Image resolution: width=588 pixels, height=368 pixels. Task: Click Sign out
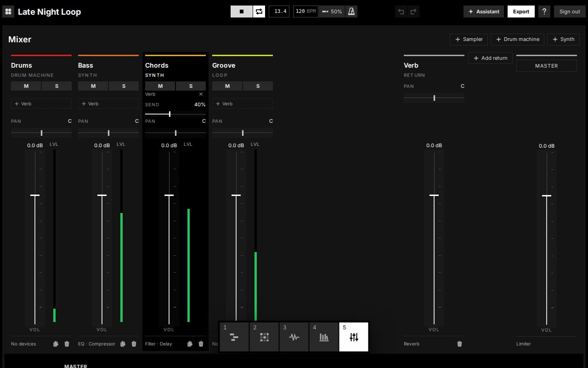click(x=570, y=11)
